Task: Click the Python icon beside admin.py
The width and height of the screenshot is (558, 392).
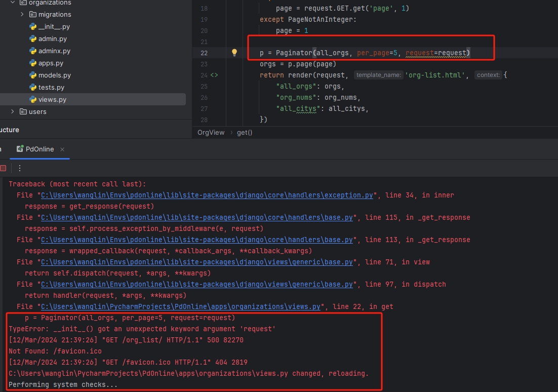Action: point(33,38)
